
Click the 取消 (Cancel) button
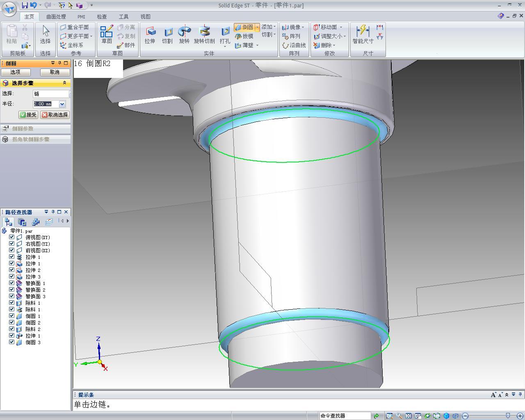(55, 72)
